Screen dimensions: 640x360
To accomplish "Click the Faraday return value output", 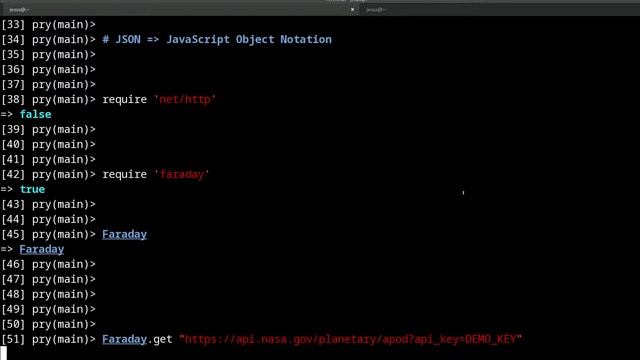I will click(42, 249).
